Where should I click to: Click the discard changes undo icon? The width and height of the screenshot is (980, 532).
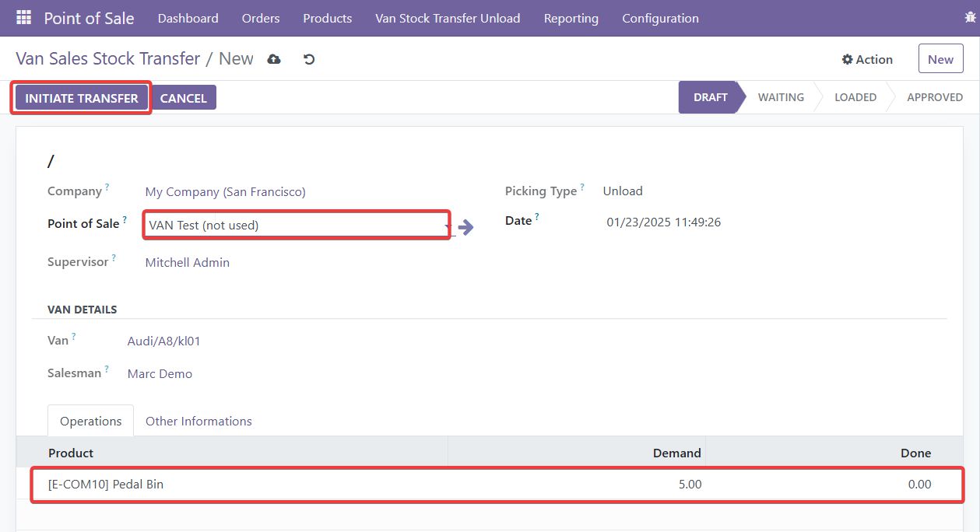click(309, 59)
